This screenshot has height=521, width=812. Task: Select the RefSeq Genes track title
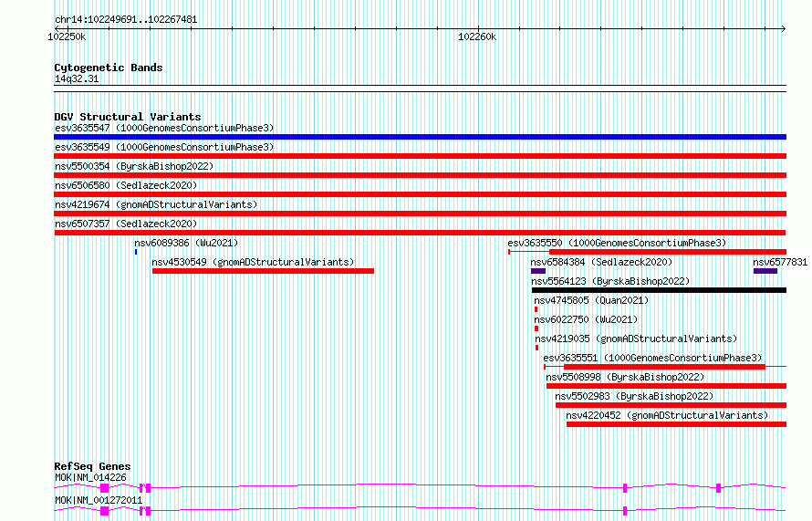(92, 466)
